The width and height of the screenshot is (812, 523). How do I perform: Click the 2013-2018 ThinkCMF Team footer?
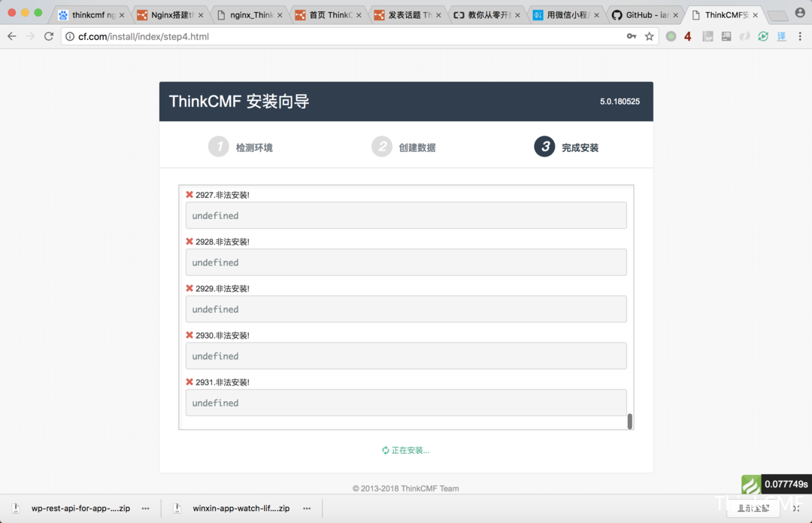[x=406, y=488]
